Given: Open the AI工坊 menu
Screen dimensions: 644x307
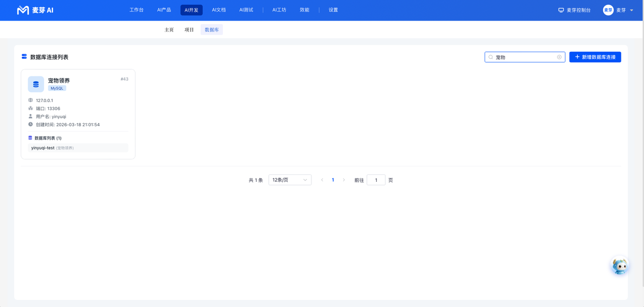Looking at the screenshot, I should pos(279,10).
